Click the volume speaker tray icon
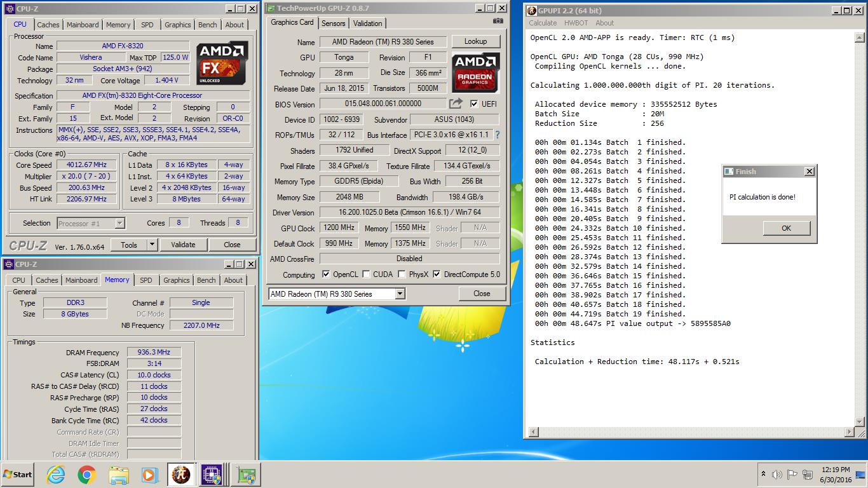868x488 pixels. [776, 475]
